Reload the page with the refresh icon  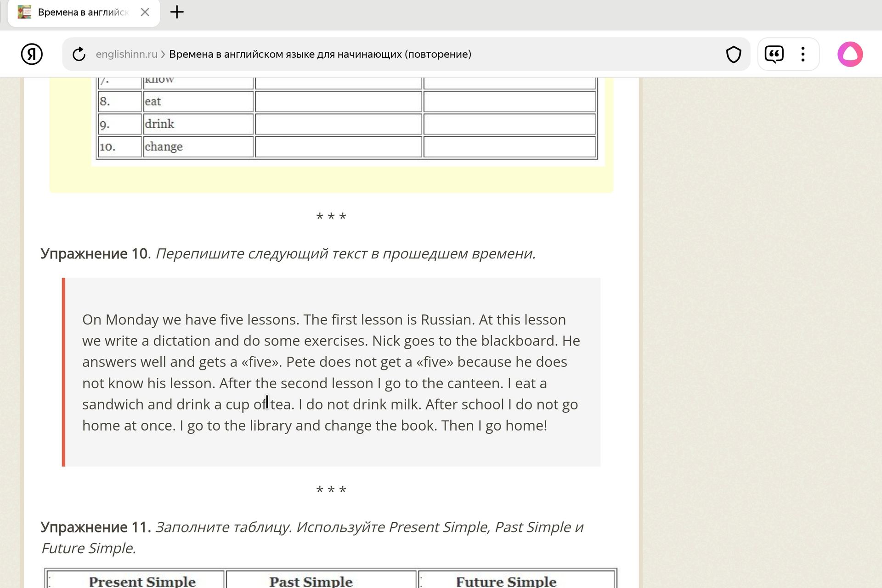[x=79, y=54]
